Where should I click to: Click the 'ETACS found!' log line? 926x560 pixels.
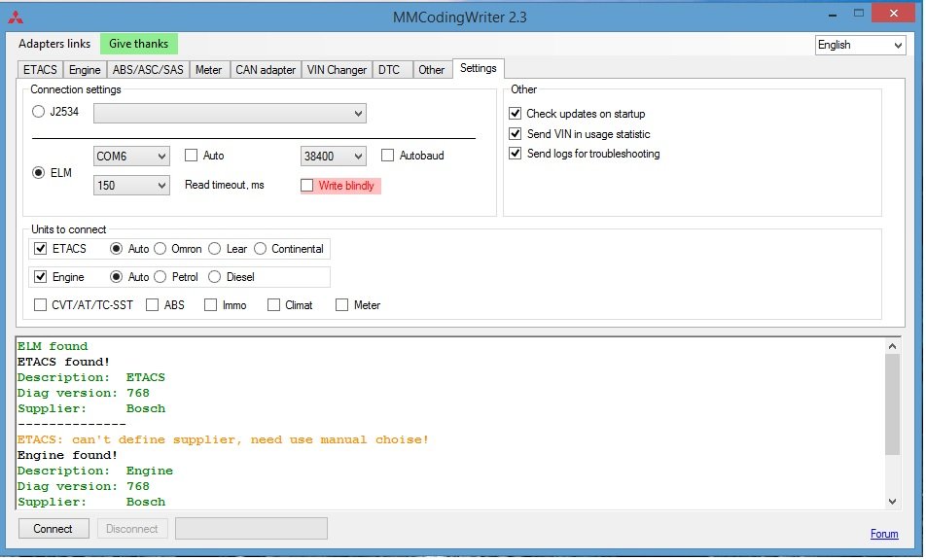[63, 362]
